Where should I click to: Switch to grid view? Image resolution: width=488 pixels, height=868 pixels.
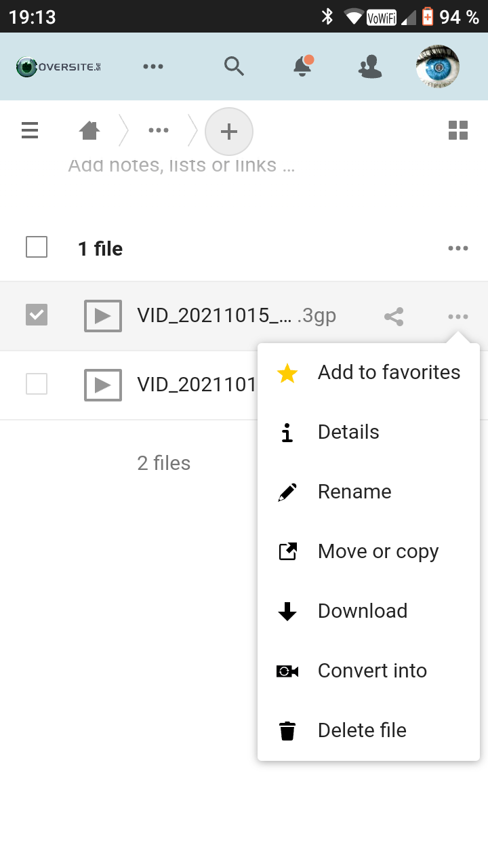coord(458,130)
